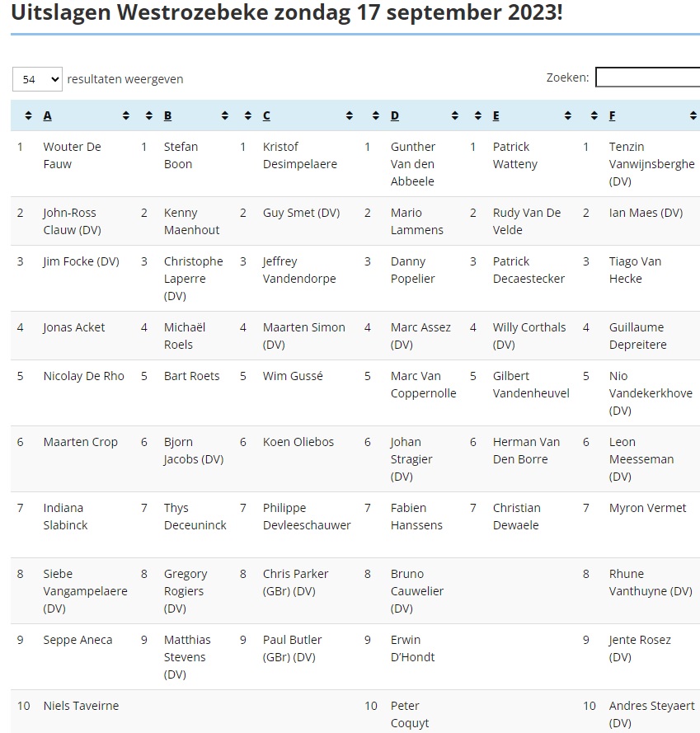Screen dimensions: 700x733
Task: Click the name 'John-Ross Clauw (DV)'
Action: (72, 221)
